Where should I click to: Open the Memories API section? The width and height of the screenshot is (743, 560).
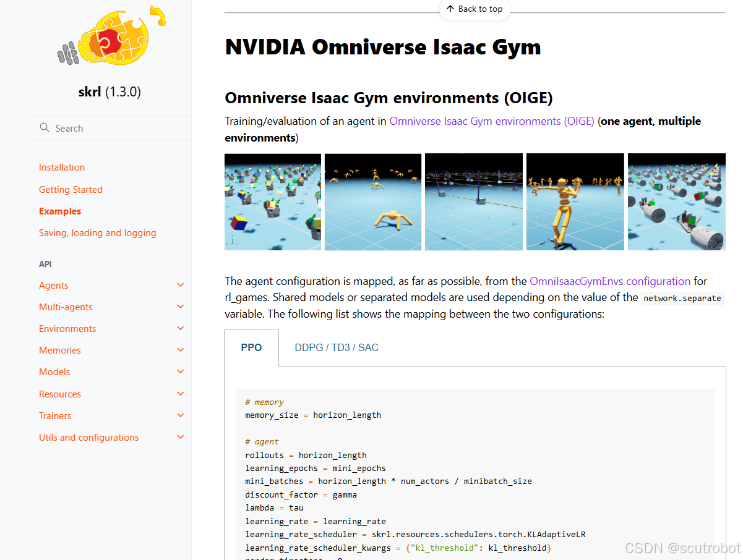point(60,350)
